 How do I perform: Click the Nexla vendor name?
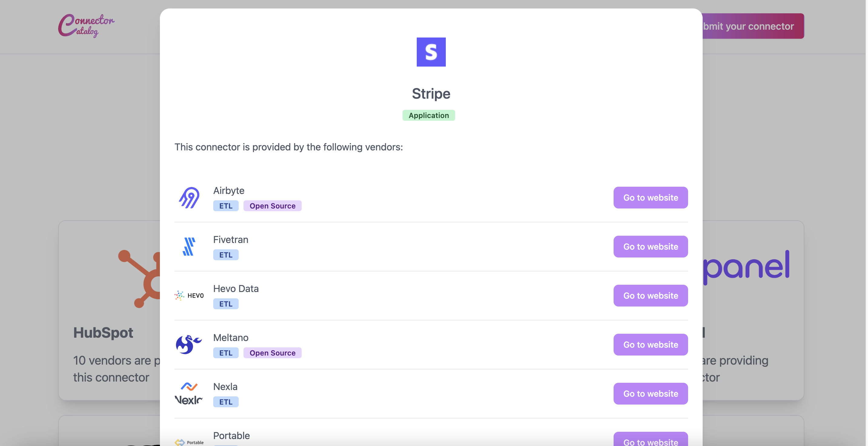225,386
